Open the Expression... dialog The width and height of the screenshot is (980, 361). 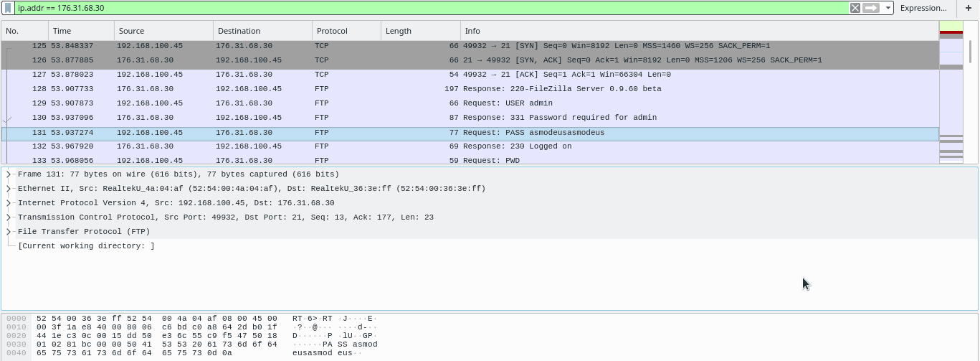923,8
